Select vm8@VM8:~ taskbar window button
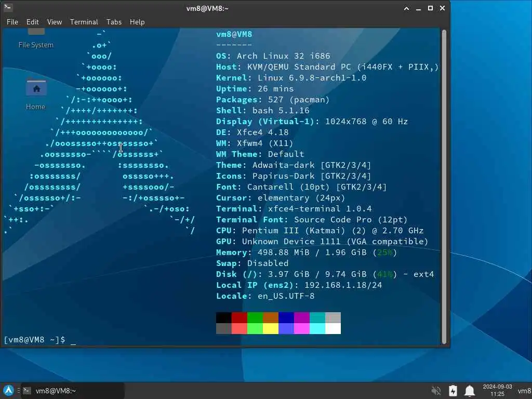The image size is (532, 399). click(73, 391)
